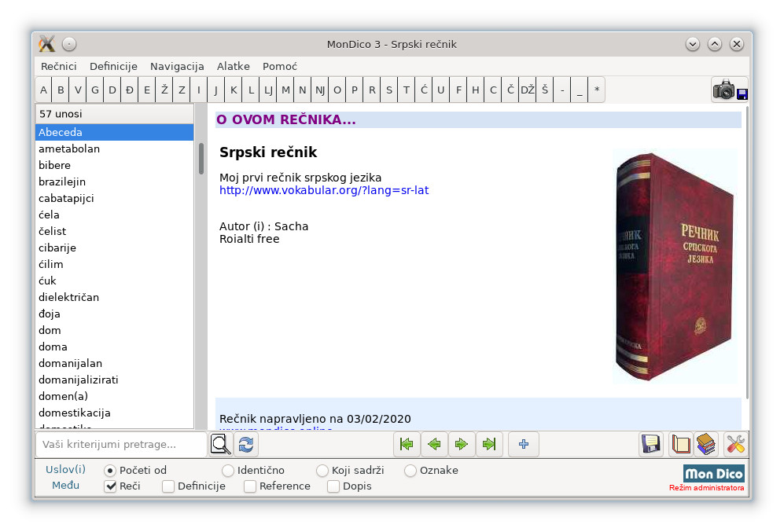The image size is (784, 532).
Task: Select the Početi od radio button
Action: pyautogui.click(x=109, y=471)
